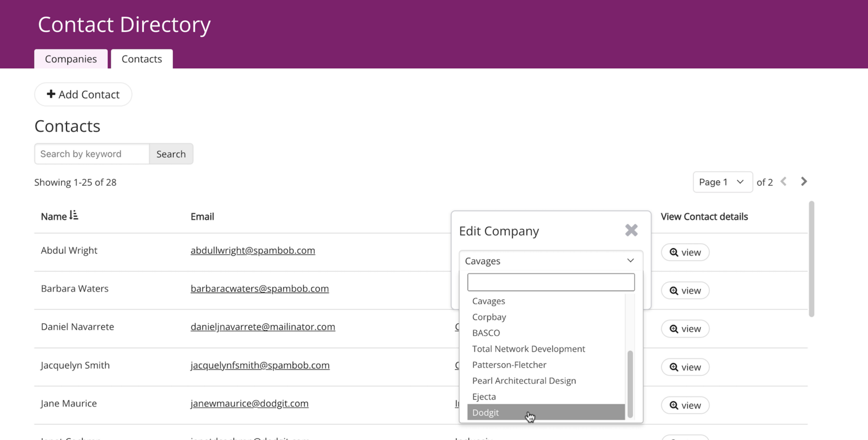View details for Barbara Waters
The height and width of the screenshot is (440, 868).
685,290
